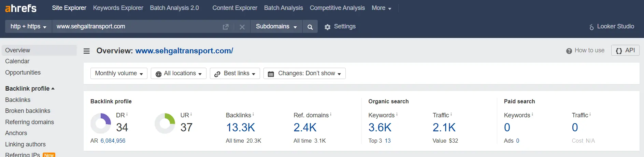This screenshot has height=157, width=644.
Task: Open Content Explorer tab
Action: click(235, 8)
